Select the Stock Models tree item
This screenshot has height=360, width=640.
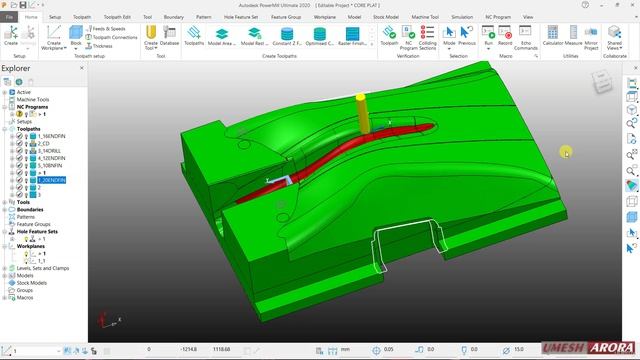pyautogui.click(x=31, y=283)
